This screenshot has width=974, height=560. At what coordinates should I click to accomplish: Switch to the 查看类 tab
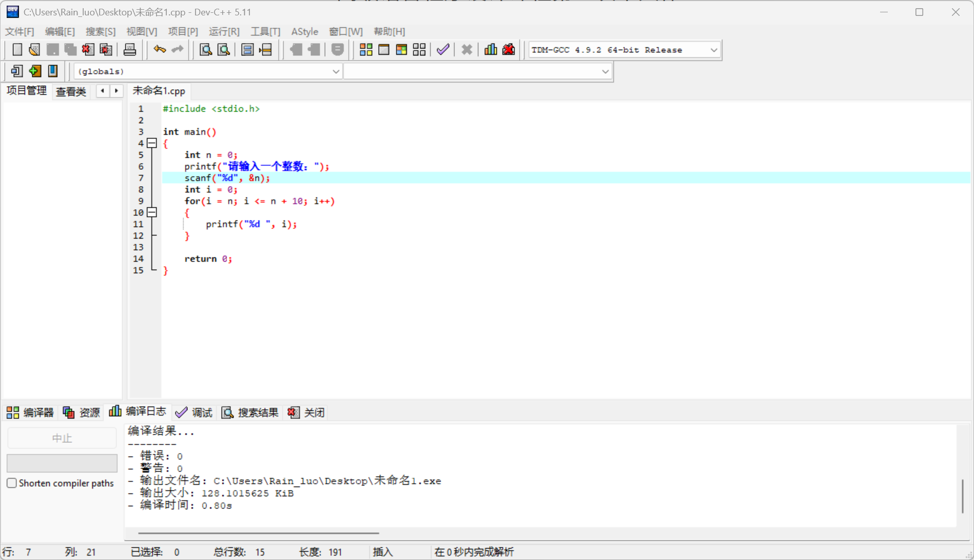click(x=71, y=92)
